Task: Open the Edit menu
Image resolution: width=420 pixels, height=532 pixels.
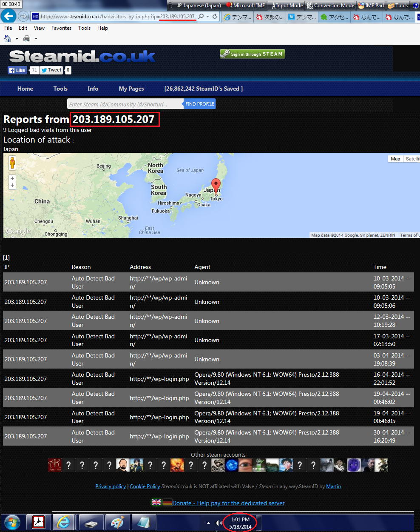Action: (x=23, y=28)
